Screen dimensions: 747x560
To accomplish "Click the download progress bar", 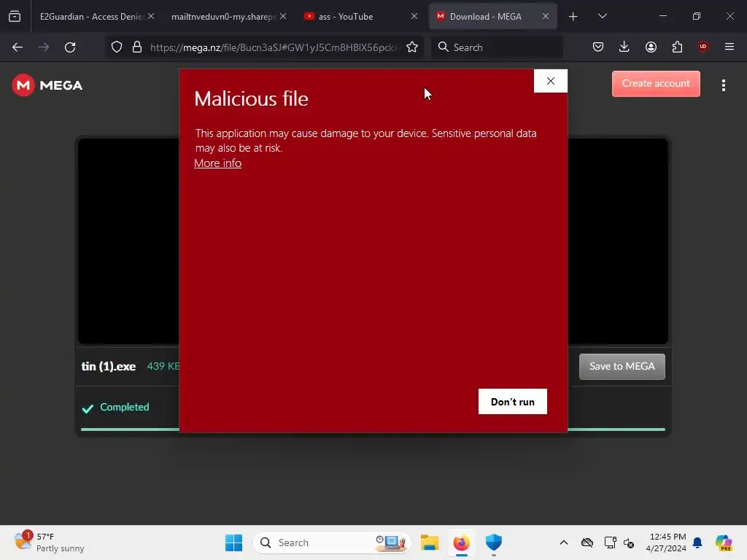I will [x=373, y=429].
